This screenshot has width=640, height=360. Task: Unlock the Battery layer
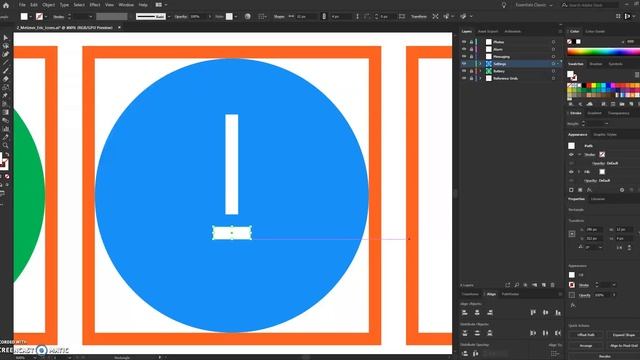[471, 71]
